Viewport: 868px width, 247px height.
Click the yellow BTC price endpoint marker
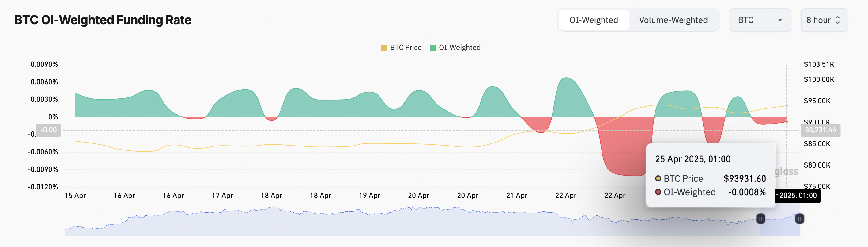(787, 106)
